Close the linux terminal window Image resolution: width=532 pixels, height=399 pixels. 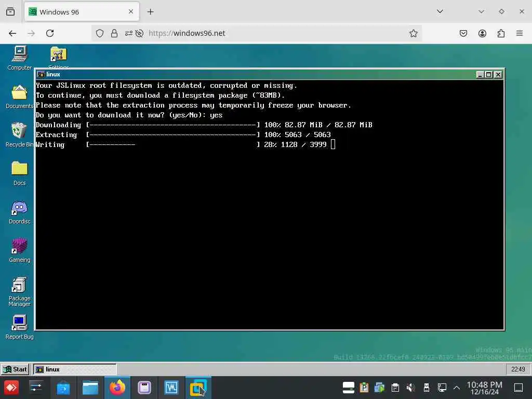coord(498,75)
